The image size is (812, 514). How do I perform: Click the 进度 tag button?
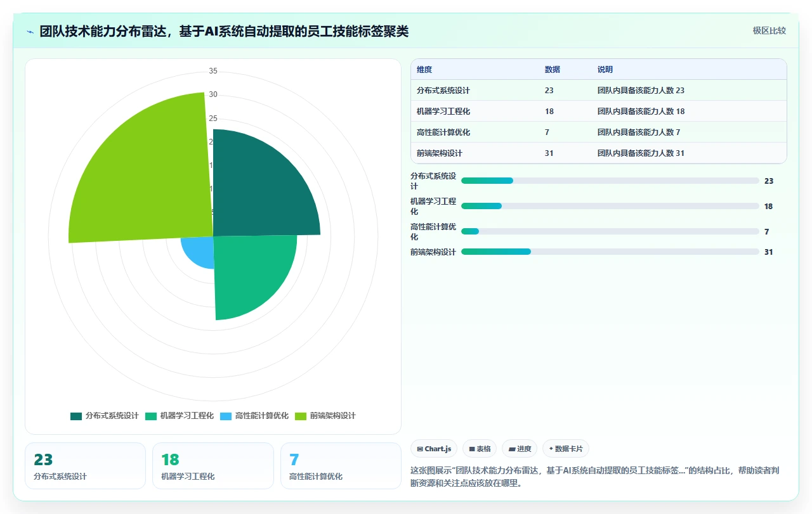(x=520, y=449)
